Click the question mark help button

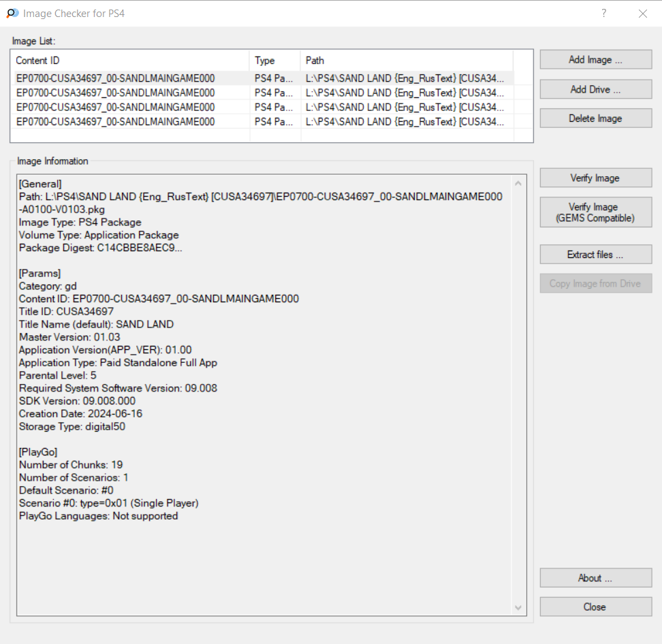pyautogui.click(x=603, y=14)
